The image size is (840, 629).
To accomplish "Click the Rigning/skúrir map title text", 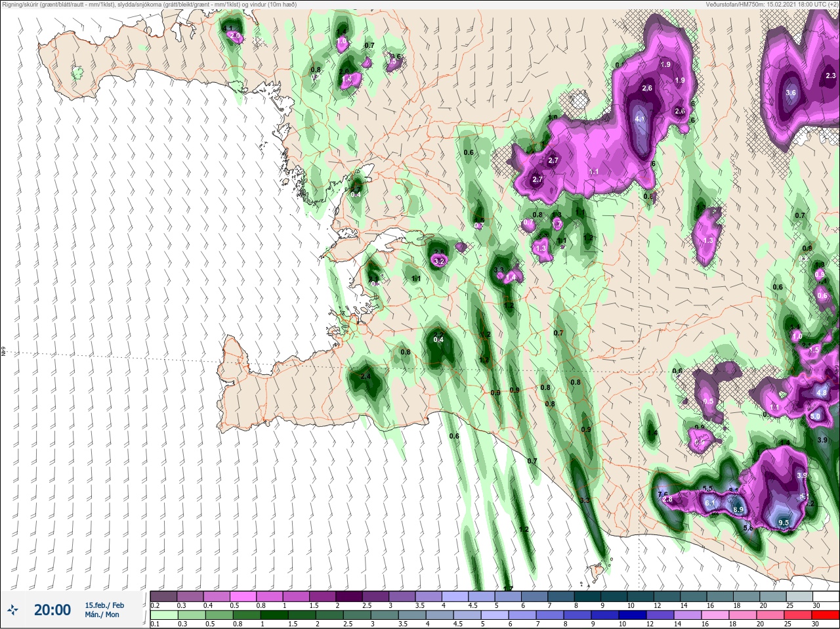I will click(x=149, y=4).
